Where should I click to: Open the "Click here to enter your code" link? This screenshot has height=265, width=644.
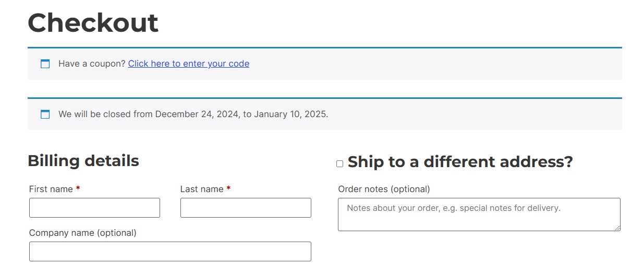coord(189,64)
